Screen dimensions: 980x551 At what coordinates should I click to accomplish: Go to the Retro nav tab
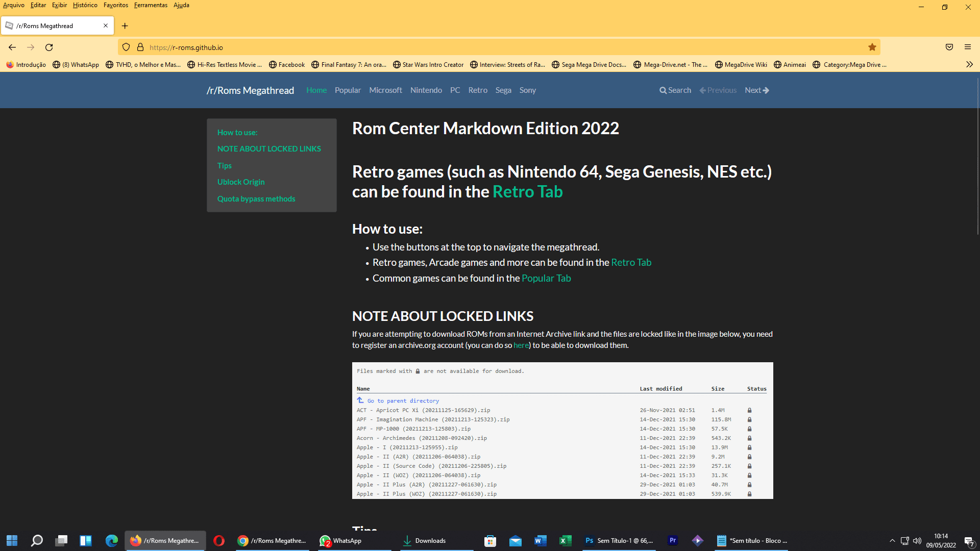[478, 90]
